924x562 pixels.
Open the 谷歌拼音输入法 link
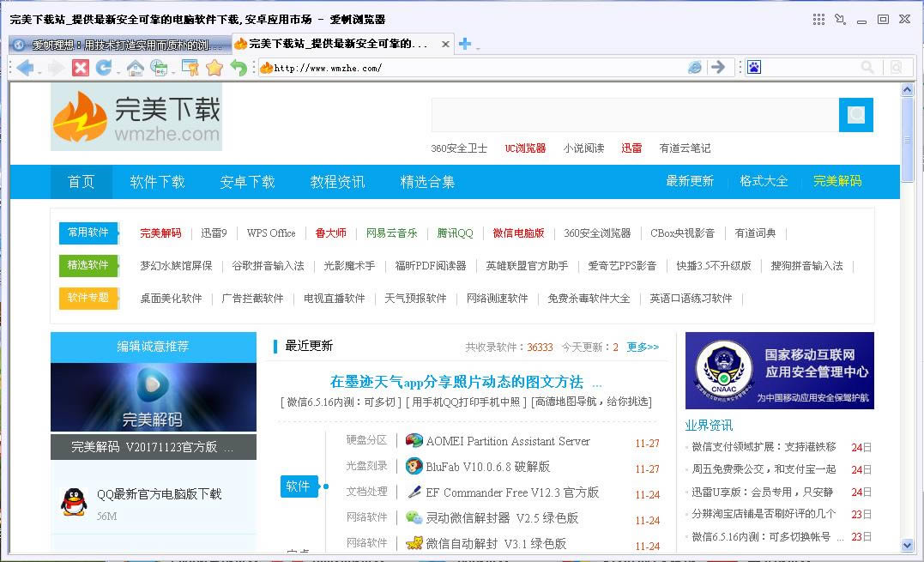[x=269, y=266]
